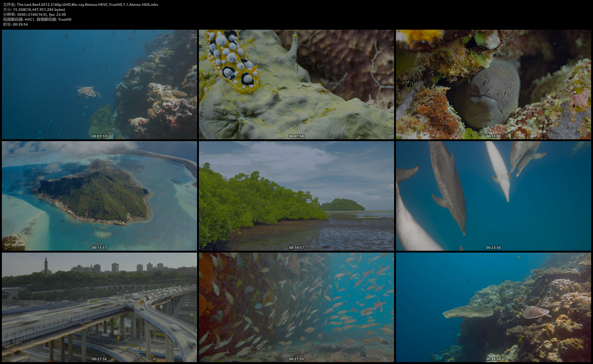Select the mangrove shoreline thumbnail
Screen dimensions: 593x364
click(x=296, y=196)
